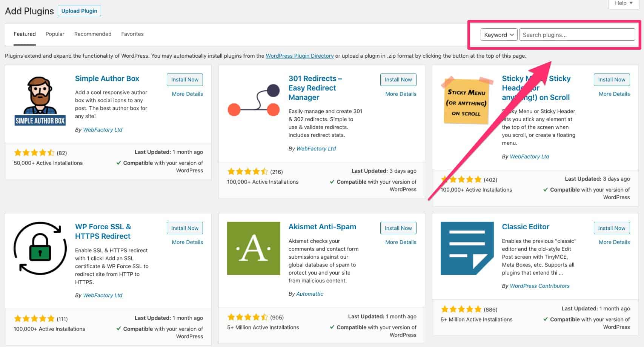Switch to the Recommended tab
The width and height of the screenshot is (644, 347).
pos(93,34)
